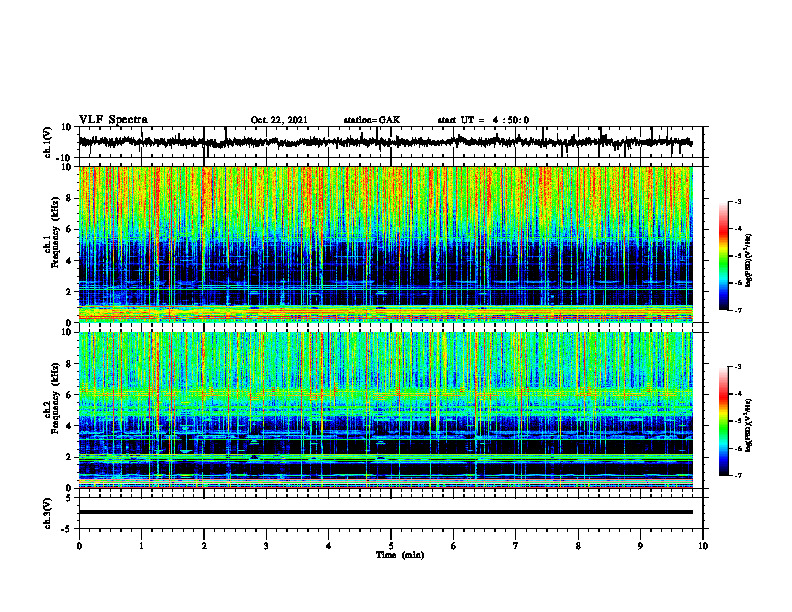This screenshot has width=792, height=612.
Task: Click the flat black ch.3 voltage trace
Action: [x=385, y=512]
